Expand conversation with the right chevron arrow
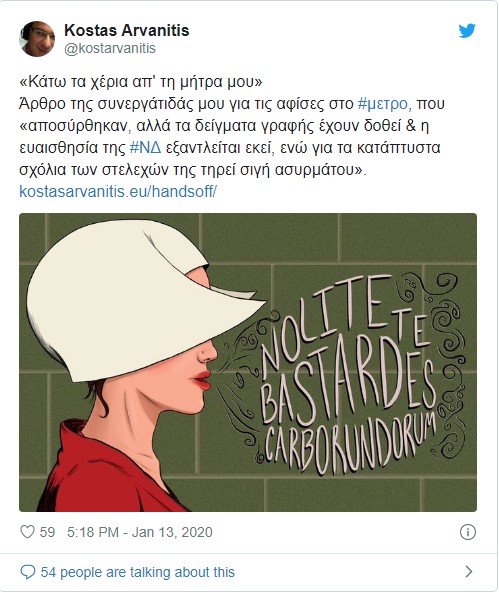This screenshot has height=595, width=499. (469, 571)
